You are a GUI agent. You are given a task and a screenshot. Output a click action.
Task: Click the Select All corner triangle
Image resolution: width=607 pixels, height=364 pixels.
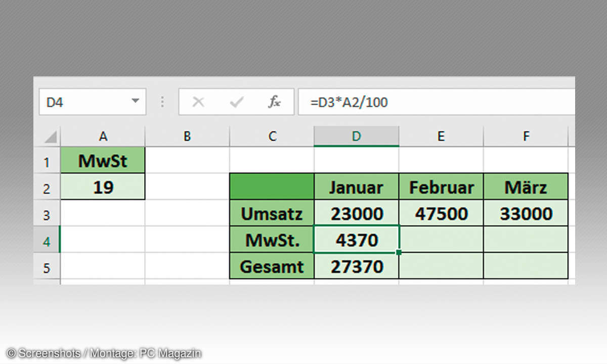click(x=50, y=137)
